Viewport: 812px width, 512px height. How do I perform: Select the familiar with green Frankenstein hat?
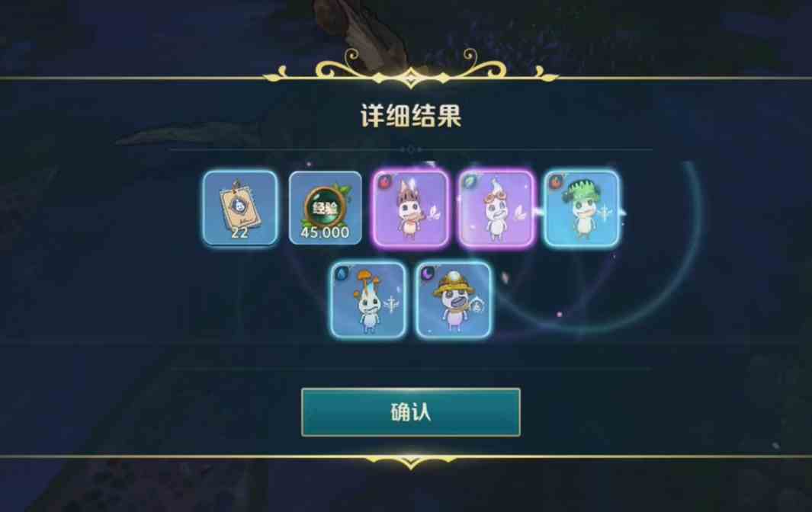582,208
